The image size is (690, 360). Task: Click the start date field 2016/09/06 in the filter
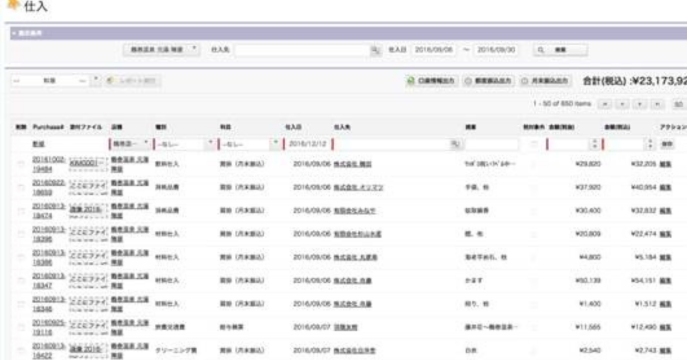(x=433, y=50)
